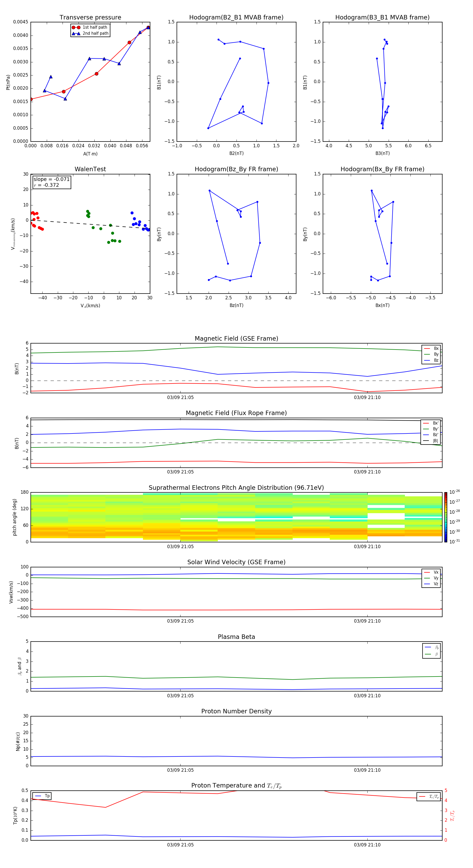Click the dashed fit line in WalenTest plot
This screenshot has width=473, height=868.
point(90,224)
